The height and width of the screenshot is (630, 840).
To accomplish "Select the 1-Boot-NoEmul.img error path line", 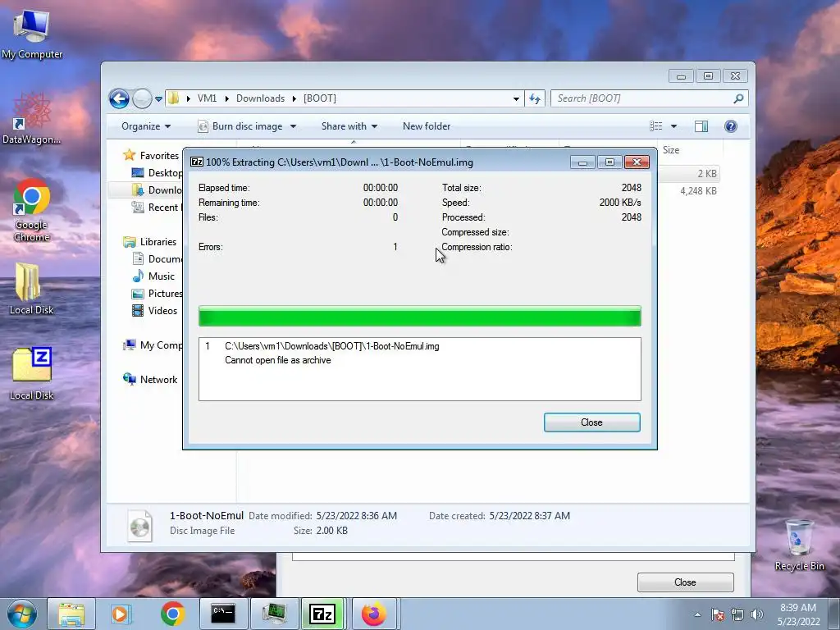I will coord(332,346).
